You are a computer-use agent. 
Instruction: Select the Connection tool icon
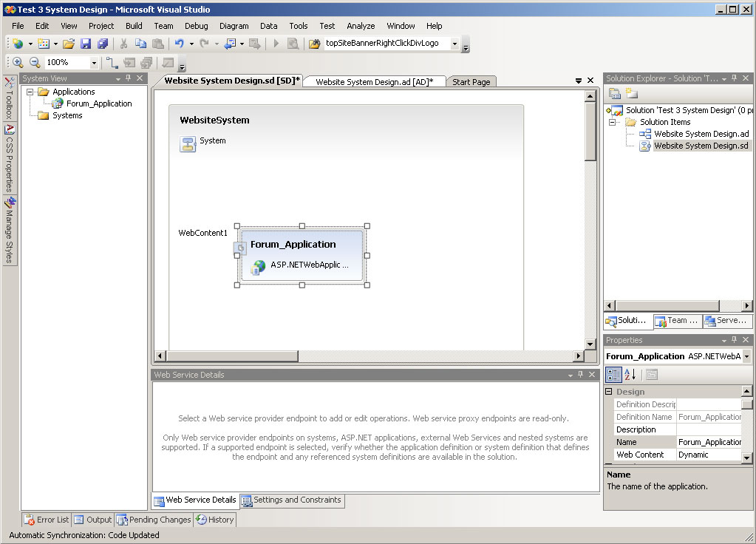112,62
